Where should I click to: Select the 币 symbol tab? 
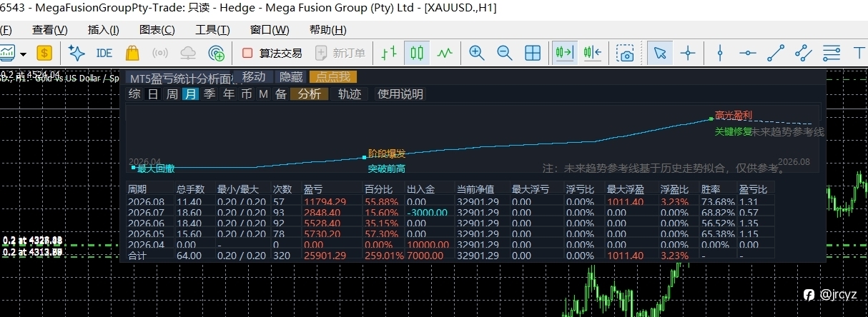(x=247, y=94)
